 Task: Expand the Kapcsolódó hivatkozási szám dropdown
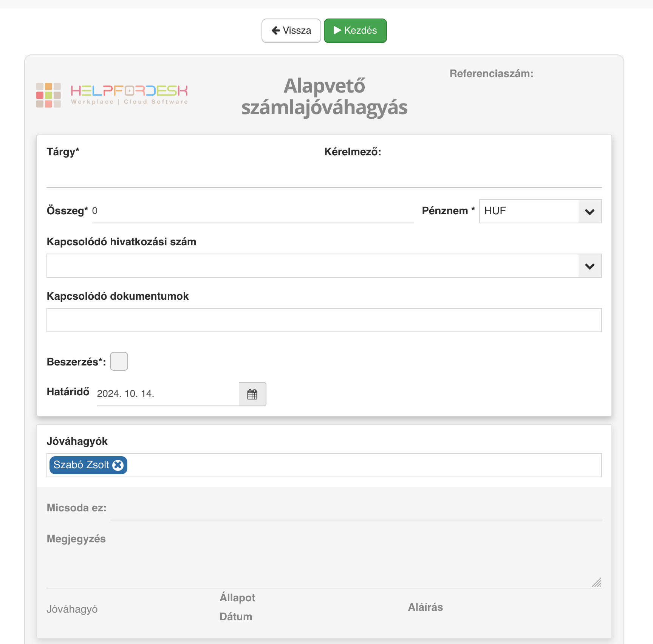(x=590, y=266)
